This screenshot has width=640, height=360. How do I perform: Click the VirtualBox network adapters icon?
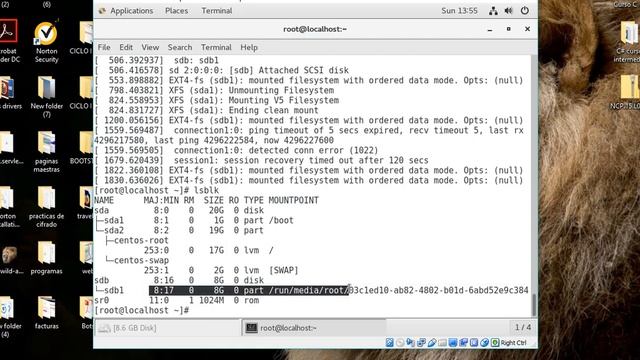[421, 342]
